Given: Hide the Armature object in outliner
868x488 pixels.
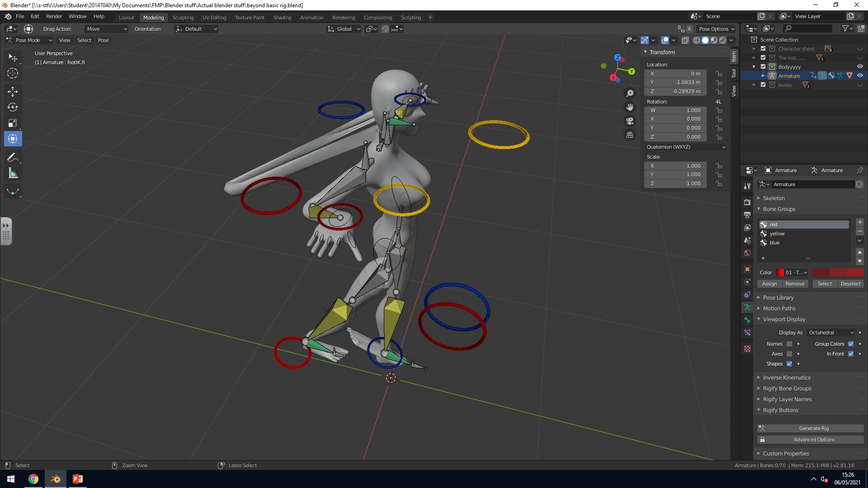Looking at the screenshot, I should pos(860,75).
